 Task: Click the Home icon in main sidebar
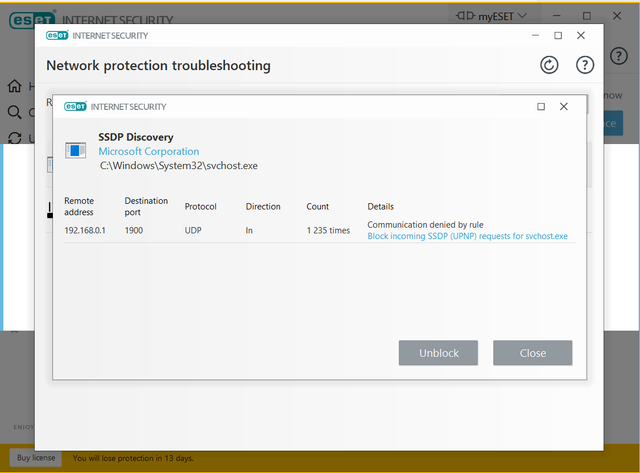point(15,86)
